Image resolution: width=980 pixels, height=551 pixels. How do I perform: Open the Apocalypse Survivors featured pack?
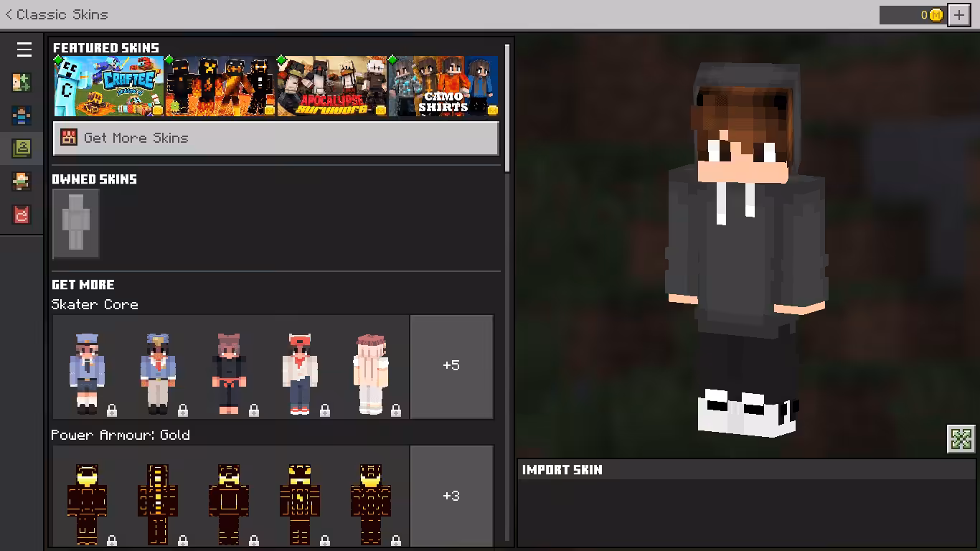tap(332, 87)
